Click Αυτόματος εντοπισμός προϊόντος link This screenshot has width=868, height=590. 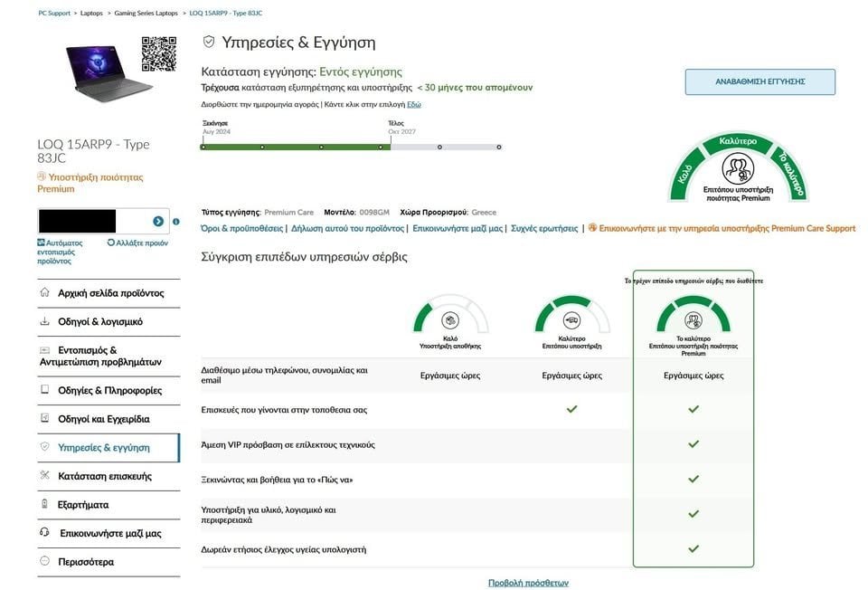[x=60, y=252]
